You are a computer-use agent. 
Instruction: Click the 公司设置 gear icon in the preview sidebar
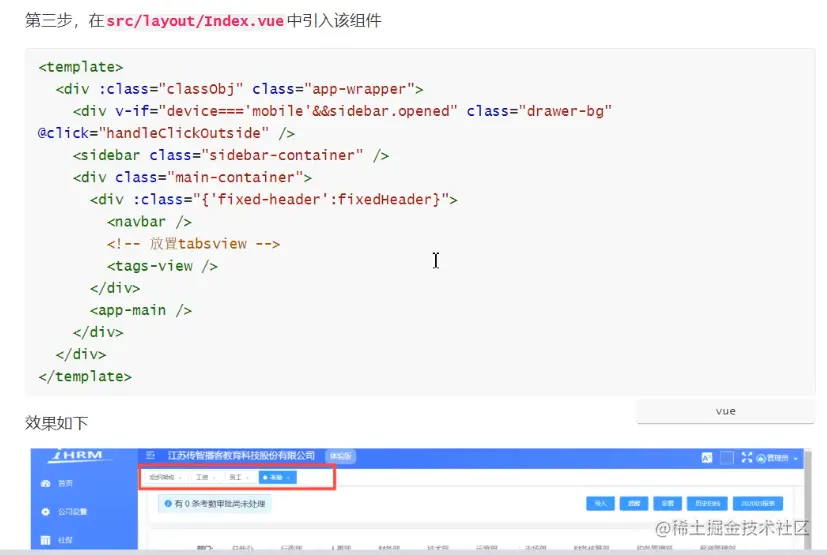(x=45, y=512)
